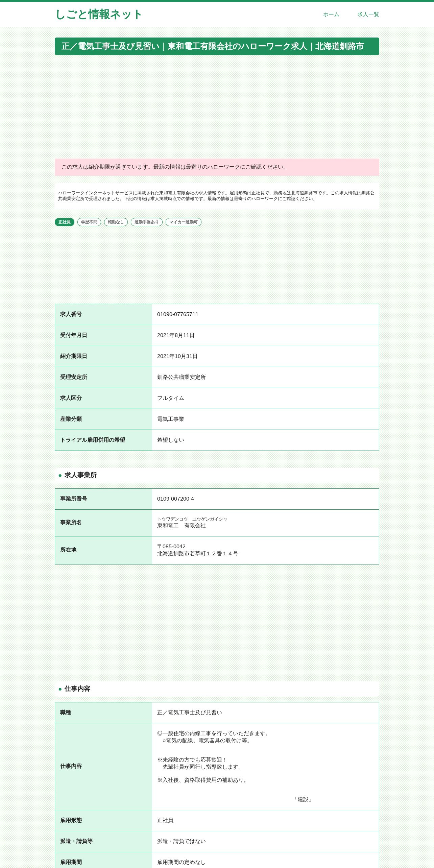Select the line ※未経験の方でも応募歓迎！
The height and width of the screenshot is (868, 434).
coord(192,760)
